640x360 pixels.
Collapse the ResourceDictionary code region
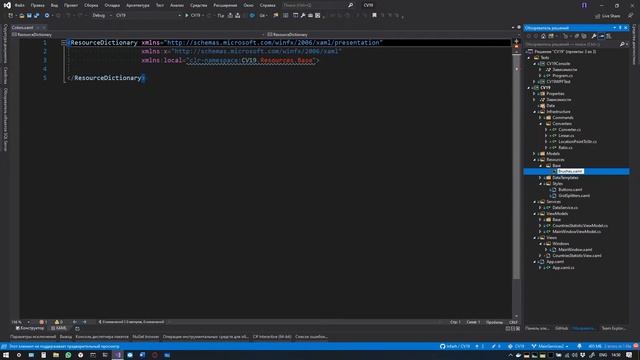point(64,42)
